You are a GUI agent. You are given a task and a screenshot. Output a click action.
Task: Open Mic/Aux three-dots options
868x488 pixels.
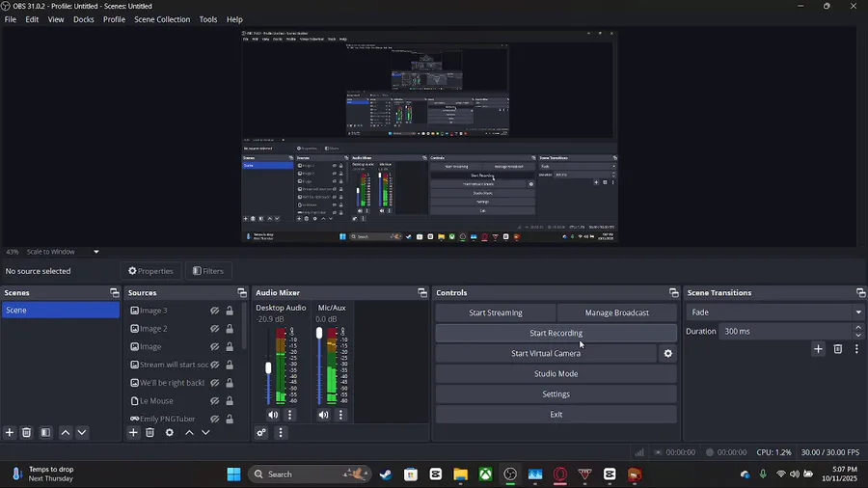pyautogui.click(x=340, y=415)
